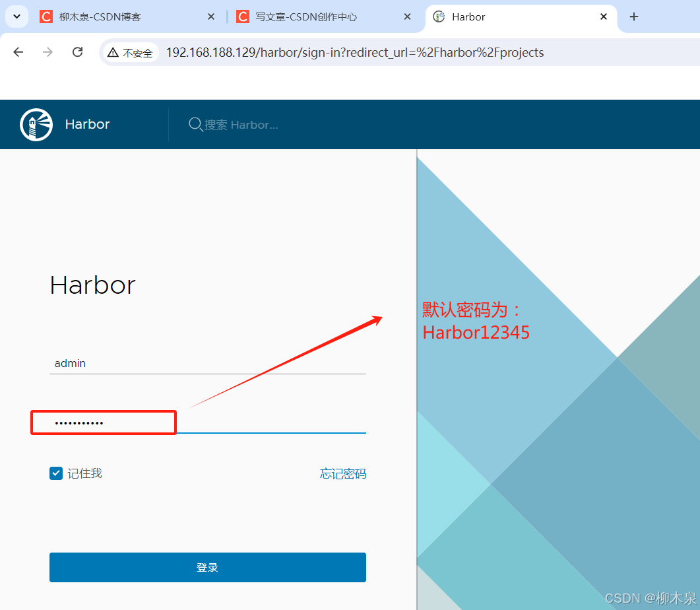The height and width of the screenshot is (610, 700).
Task: Reload the page with the refresh icon
Action: click(x=78, y=52)
